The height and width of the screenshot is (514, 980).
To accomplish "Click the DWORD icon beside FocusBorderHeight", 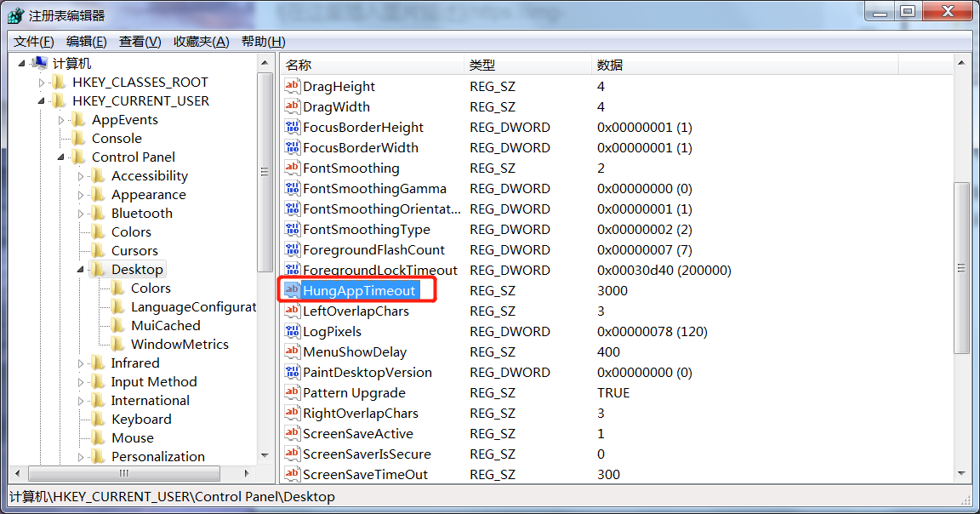I will pos(292,127).
